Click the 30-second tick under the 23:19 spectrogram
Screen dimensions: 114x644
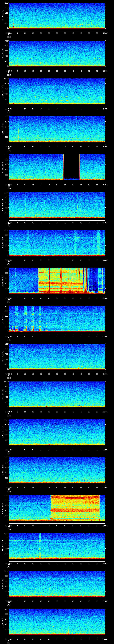coord(57,223)
